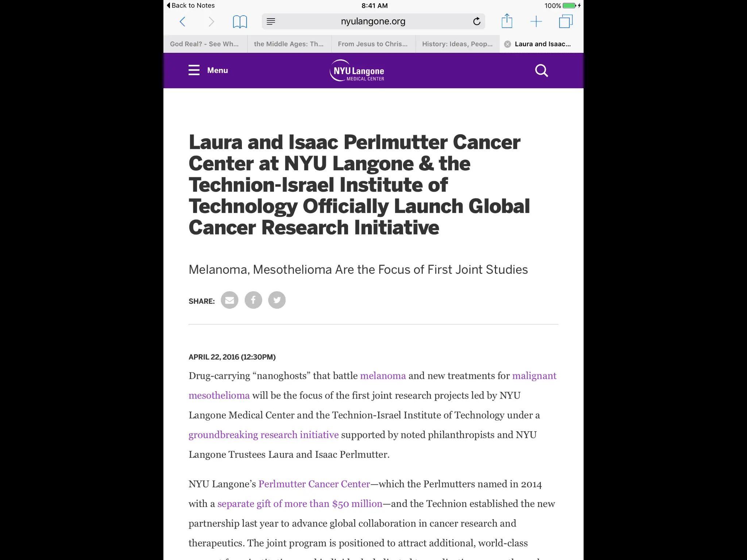Image resolution: width=747 pixels, height=560 pixels.
Task: Open the "History: Ideas, Peop..." tab
Action: 457,44
